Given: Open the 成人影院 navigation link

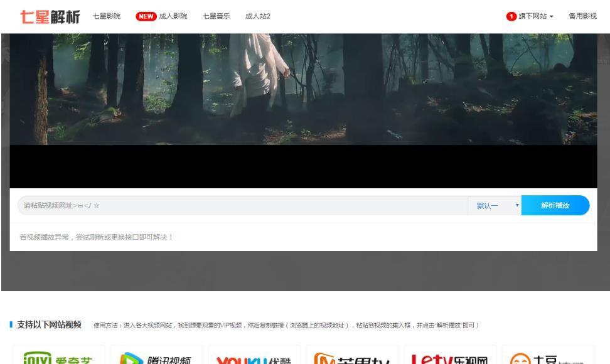Looking at the screenshot, I should (x=174, y=16).
